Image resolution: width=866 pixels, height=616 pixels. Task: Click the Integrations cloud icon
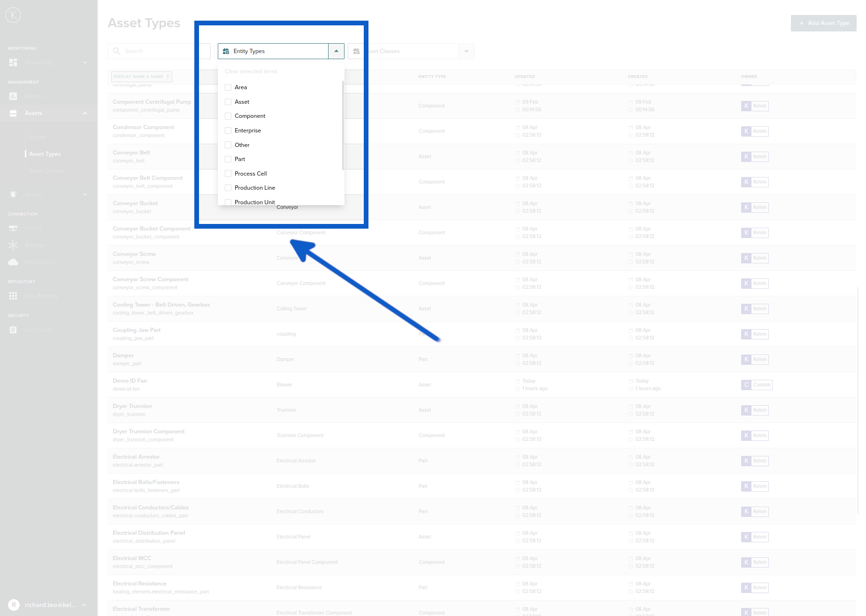pos(13,262)
